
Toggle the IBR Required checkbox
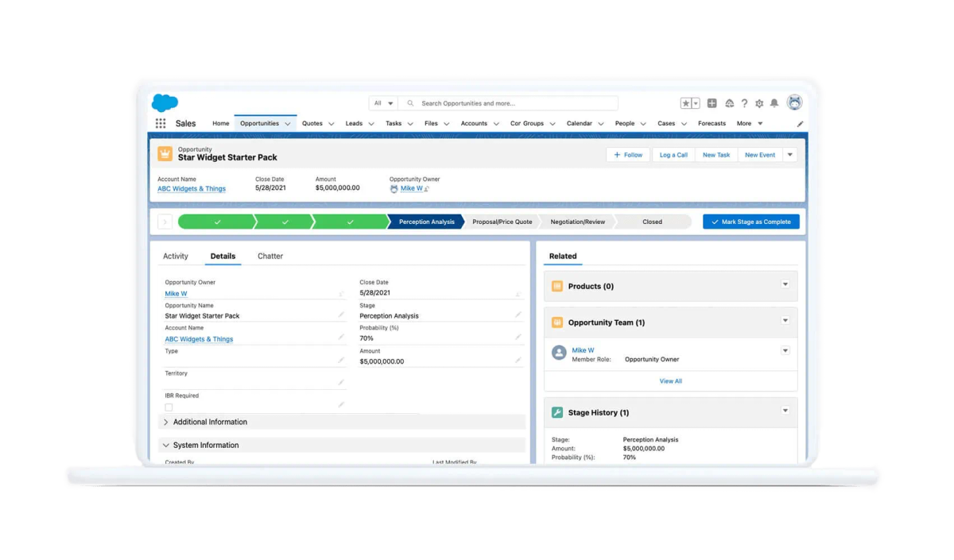click(169, 407)
